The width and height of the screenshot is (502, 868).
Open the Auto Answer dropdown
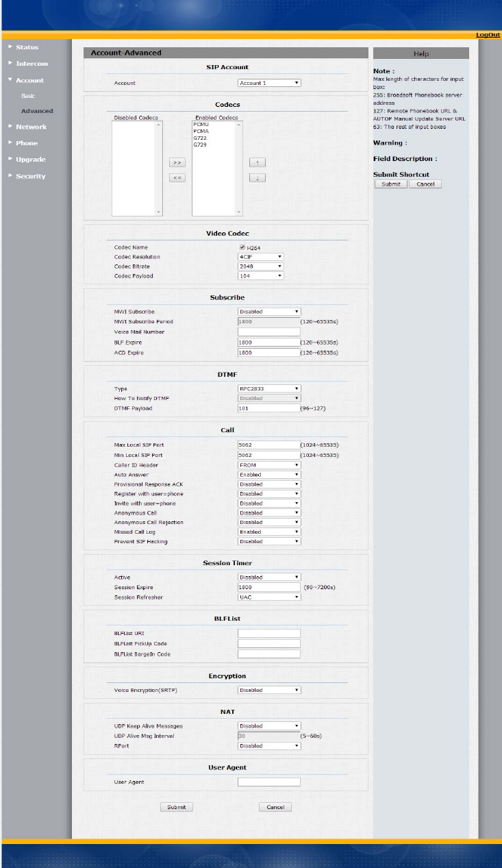[269, 475]
